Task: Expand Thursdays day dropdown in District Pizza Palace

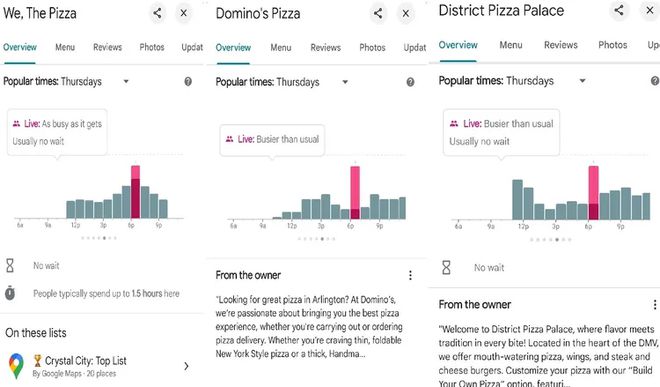Action: (583, 81)
